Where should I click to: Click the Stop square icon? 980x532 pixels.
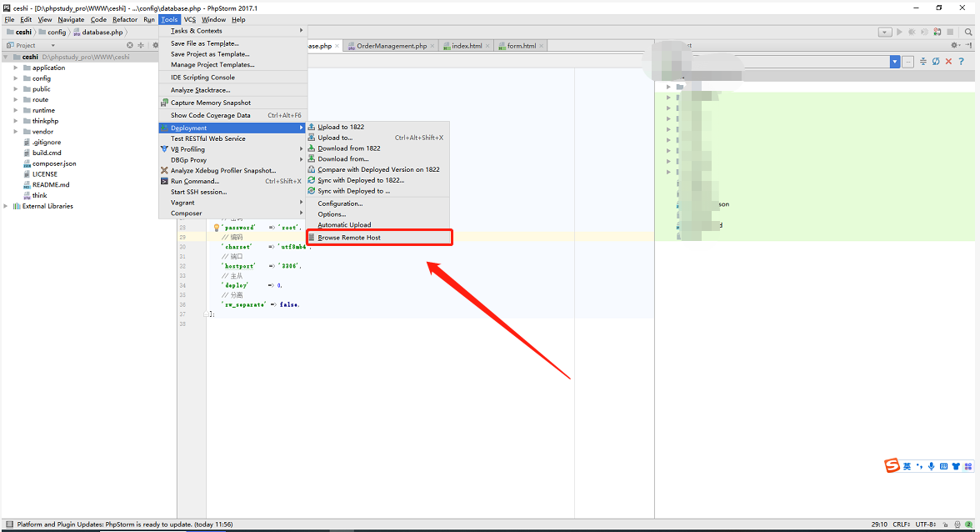[x=950, y=32]
